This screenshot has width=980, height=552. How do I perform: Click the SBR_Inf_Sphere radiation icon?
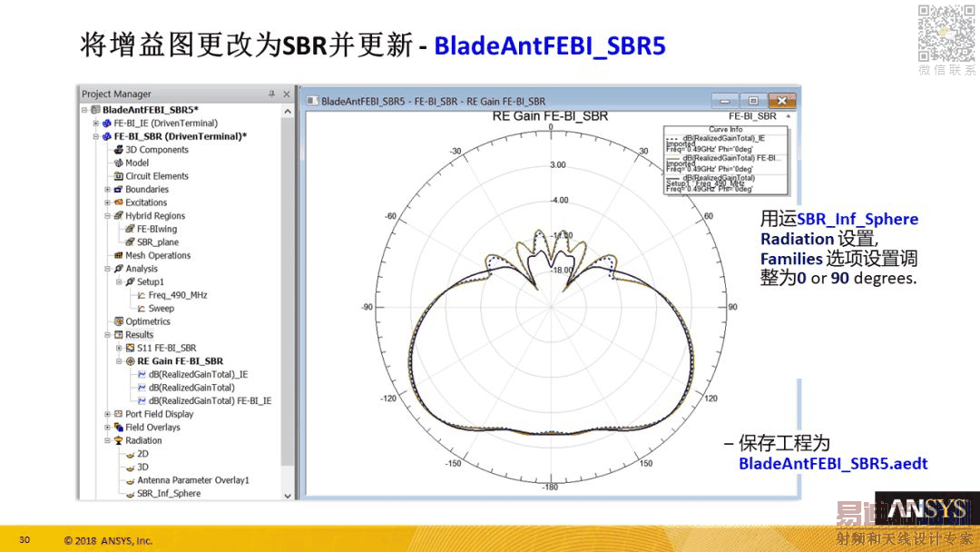(x=130, y=493)
